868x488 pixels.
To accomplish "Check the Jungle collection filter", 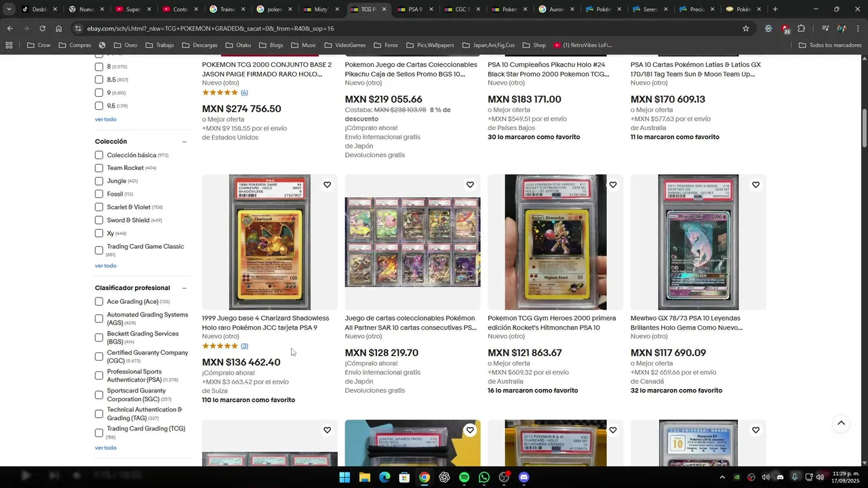I will tap(99, 181).
